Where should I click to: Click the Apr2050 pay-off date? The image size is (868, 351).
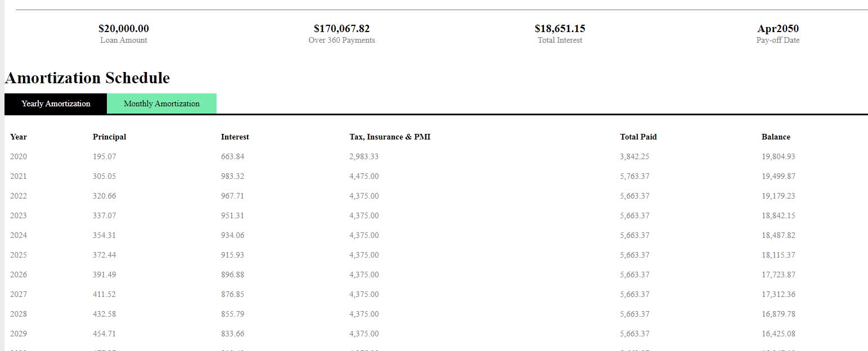[x=778, y=29]
